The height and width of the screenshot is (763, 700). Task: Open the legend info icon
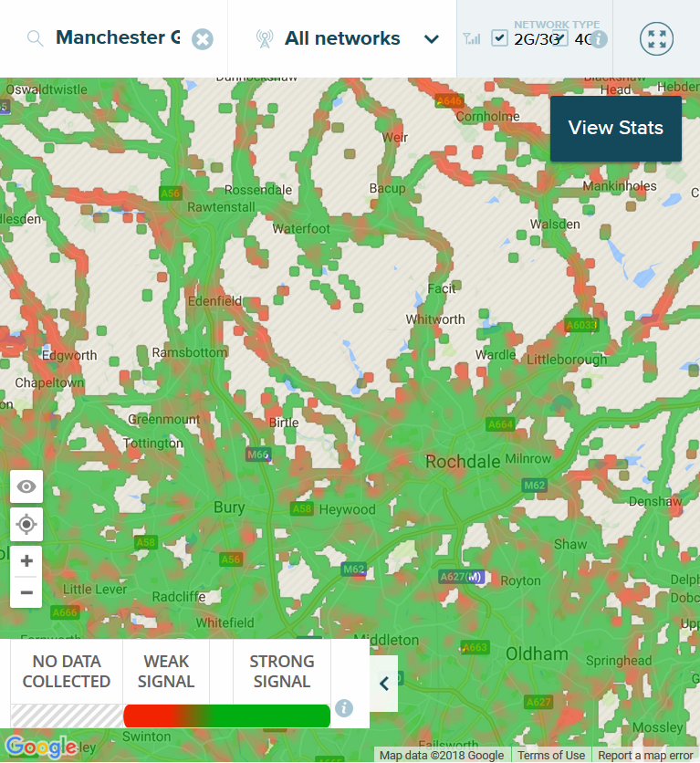(344, 708)
